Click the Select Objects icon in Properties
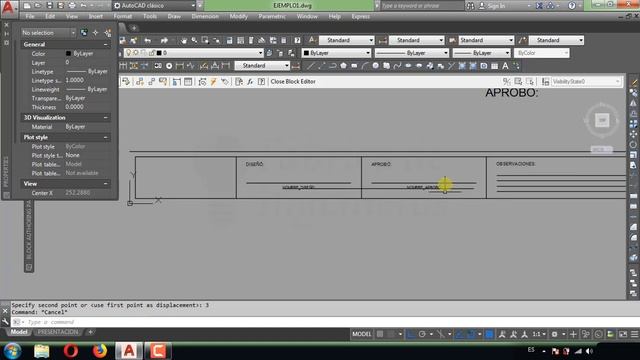640x360 pixels. (96, 33)
